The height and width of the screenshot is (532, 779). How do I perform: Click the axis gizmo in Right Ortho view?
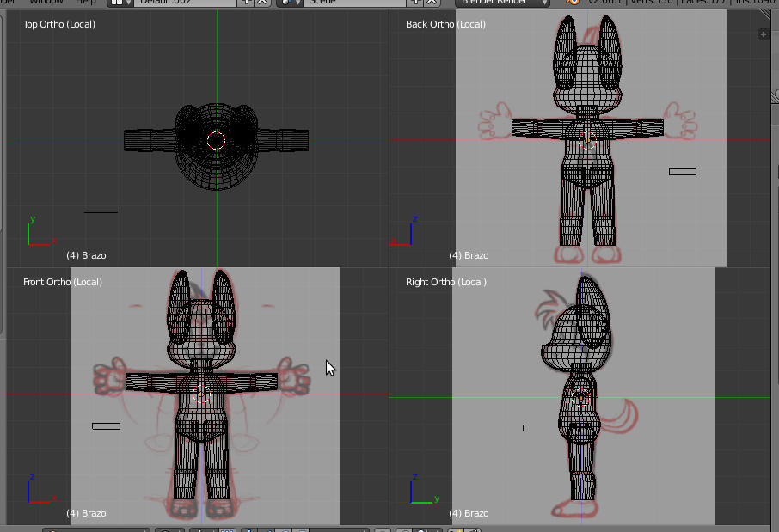(x=425, y=490)
